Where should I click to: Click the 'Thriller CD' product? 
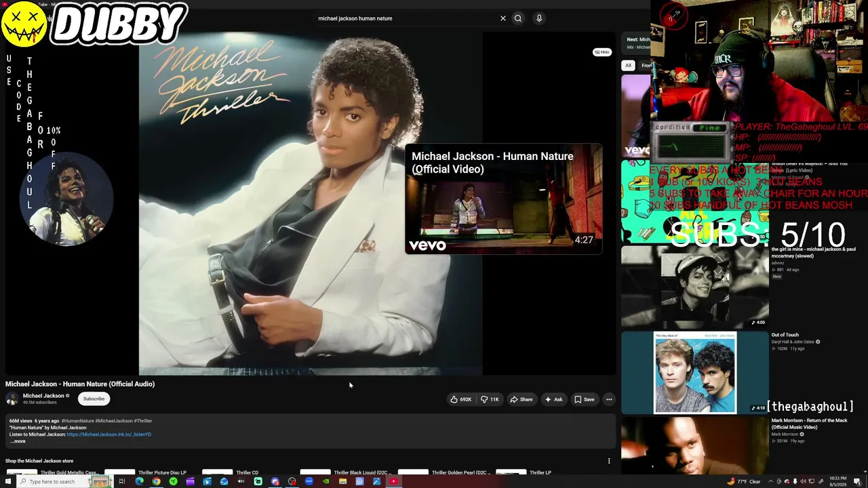coord(247,472)
